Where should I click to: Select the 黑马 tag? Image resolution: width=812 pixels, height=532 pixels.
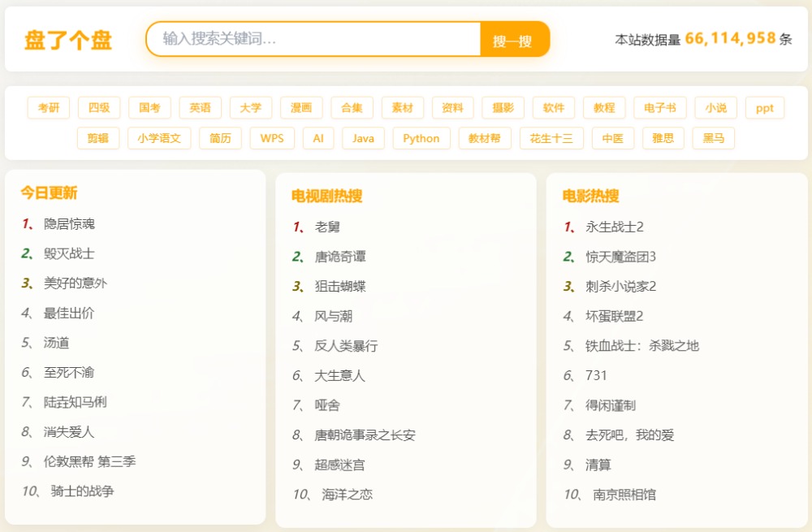click(x=714, y=138)
